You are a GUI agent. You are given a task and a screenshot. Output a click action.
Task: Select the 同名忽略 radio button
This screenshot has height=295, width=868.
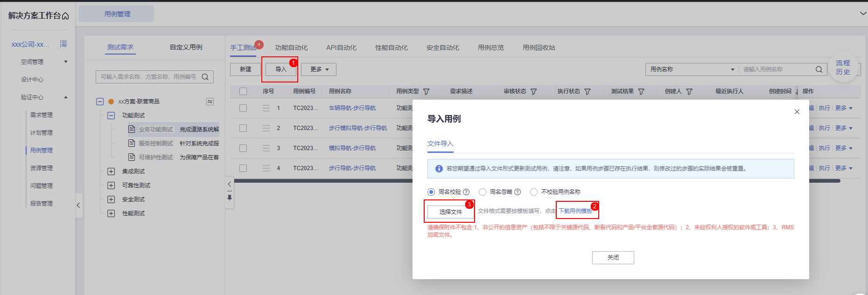click(483, 192)
